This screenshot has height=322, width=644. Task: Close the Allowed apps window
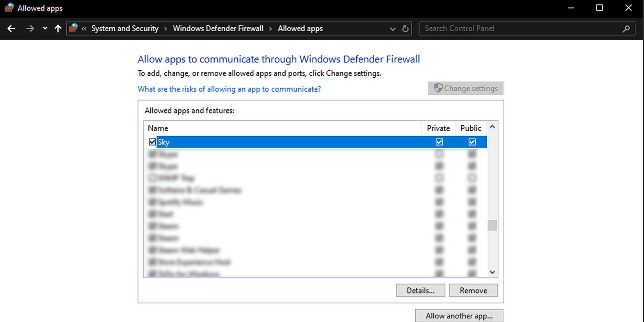(628, 8)
